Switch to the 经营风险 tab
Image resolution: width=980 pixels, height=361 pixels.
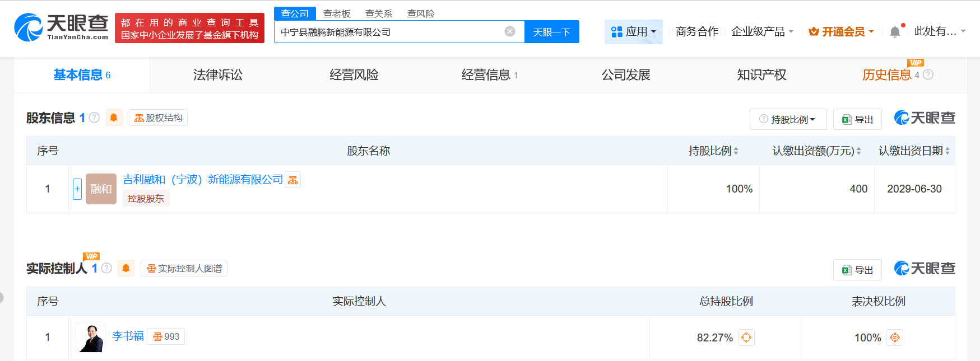354,75
